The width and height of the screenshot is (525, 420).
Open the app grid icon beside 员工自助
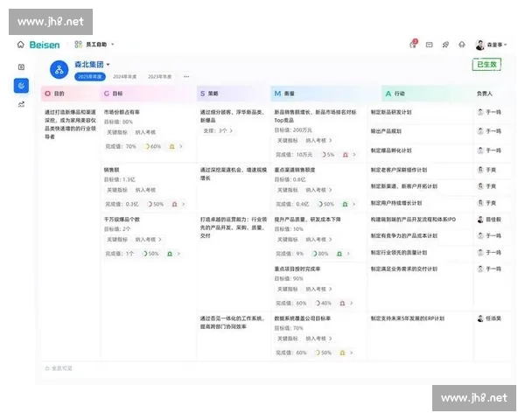(79, 45)
